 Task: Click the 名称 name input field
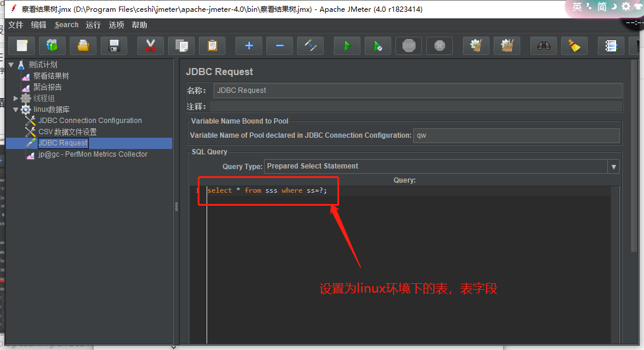coord(418,90)
